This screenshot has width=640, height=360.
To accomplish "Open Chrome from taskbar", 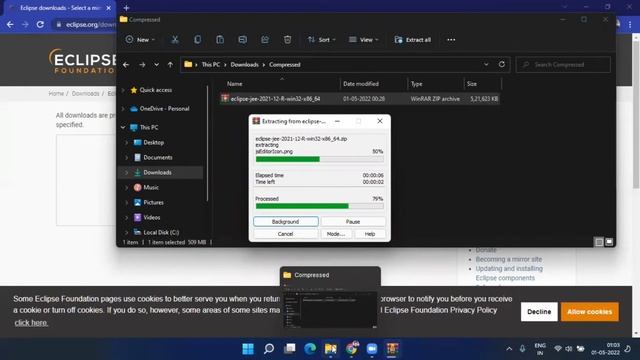I will 351,349.
